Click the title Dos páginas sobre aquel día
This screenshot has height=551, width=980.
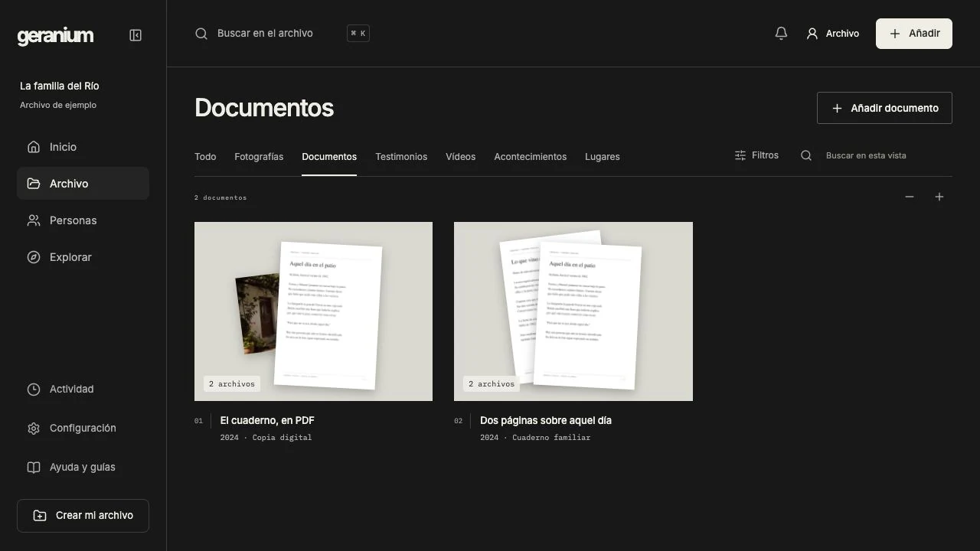546,420
